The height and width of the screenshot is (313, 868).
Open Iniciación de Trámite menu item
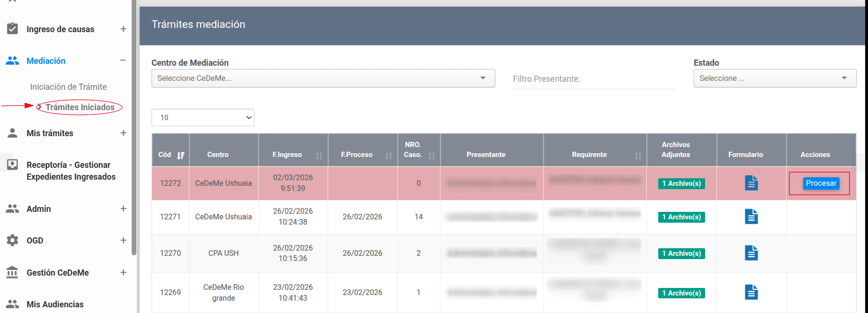(68, 87)
